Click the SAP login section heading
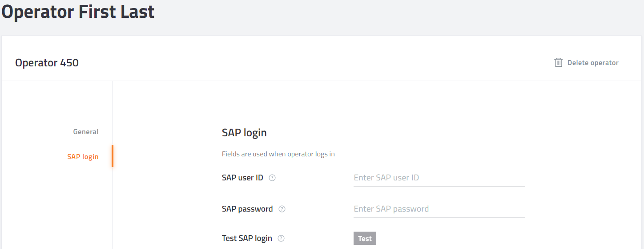Screen dimensions: 644x249 pyautogui.click(x=244, y=133)
